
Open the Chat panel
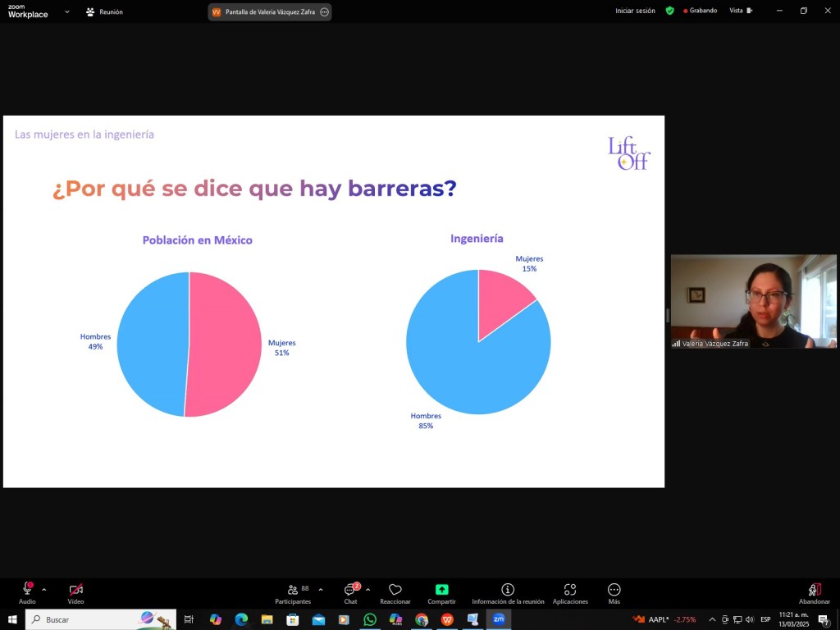(x=350, y=590)
